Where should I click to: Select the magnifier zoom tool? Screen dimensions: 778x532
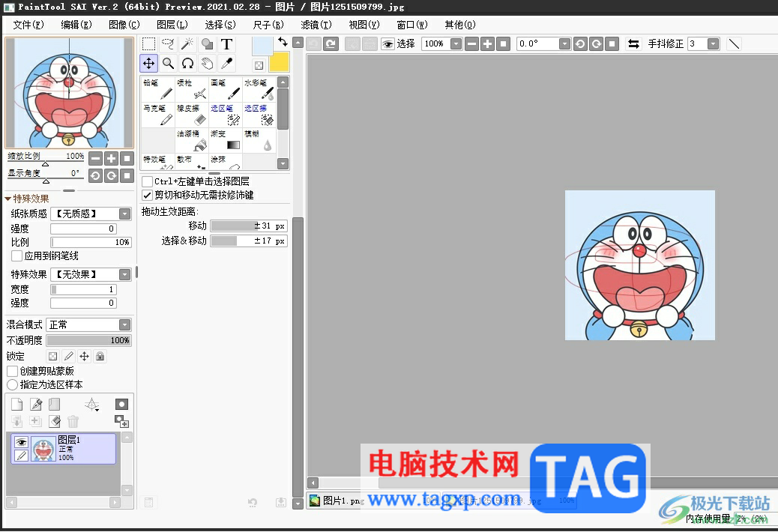pyautogui.click(x=168, y=64)
